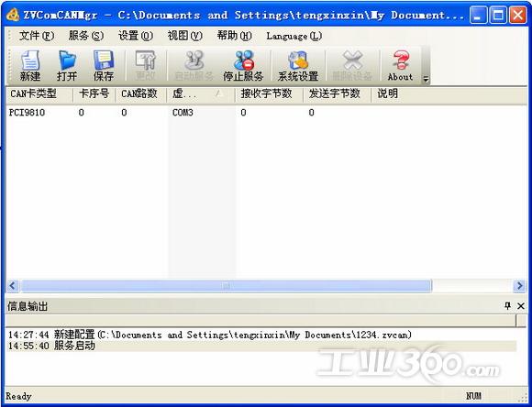Open the 服务(S) menu
Image resolution: width=532 pixels, height=407 pixels.
(x=85, y=36)
